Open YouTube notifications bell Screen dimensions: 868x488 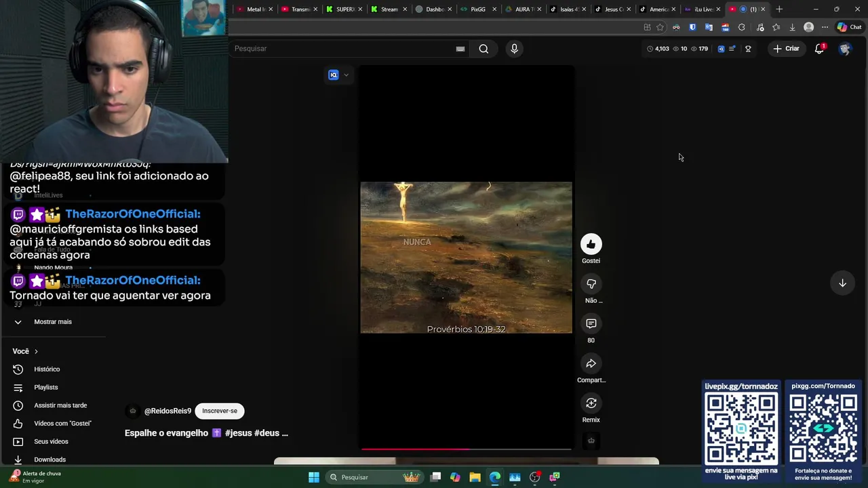(x=819, y=49)
